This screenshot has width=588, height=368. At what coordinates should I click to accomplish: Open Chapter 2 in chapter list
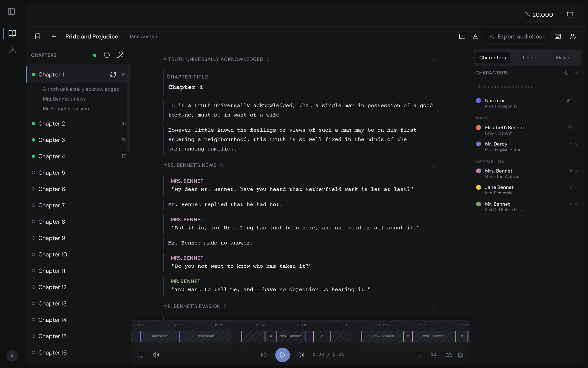tap(78, 124)
